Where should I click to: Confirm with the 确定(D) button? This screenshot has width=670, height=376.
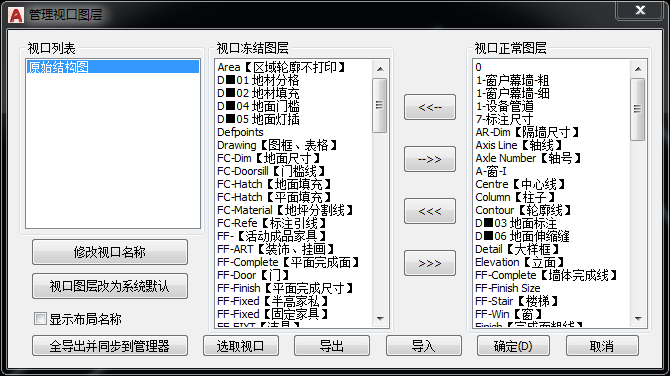(513, 346)
